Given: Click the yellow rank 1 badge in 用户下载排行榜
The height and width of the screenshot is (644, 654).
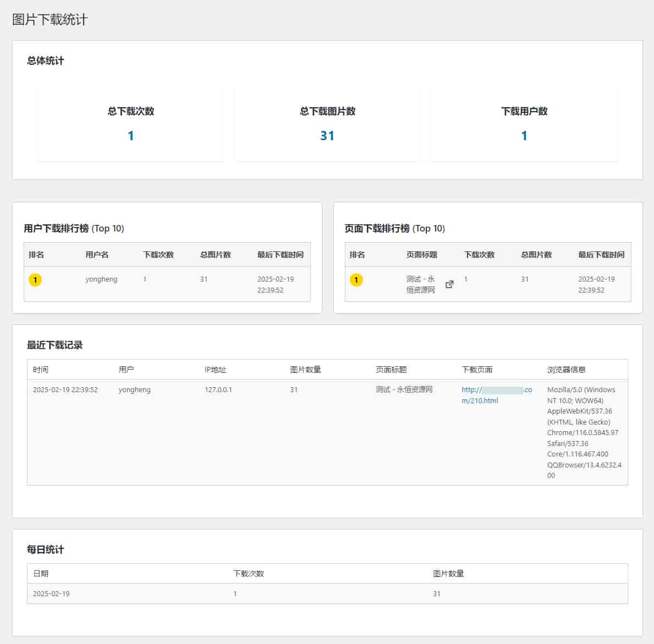Looking at the screenshot, I should pyautogui.click(x=35, y=280).
